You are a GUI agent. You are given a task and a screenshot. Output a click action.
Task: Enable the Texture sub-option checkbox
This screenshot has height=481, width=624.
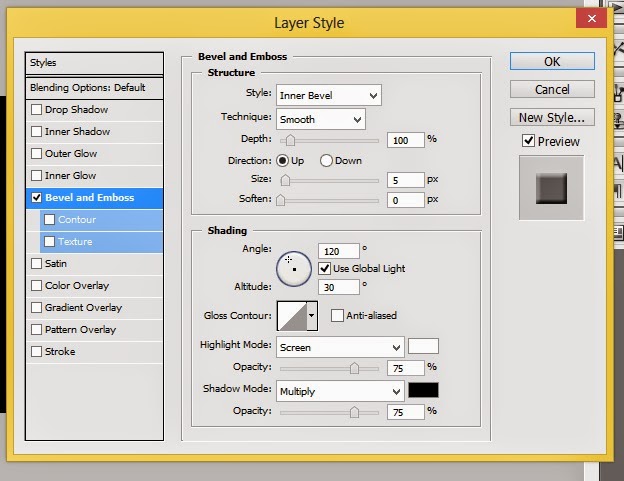click(x=49, y=241)
